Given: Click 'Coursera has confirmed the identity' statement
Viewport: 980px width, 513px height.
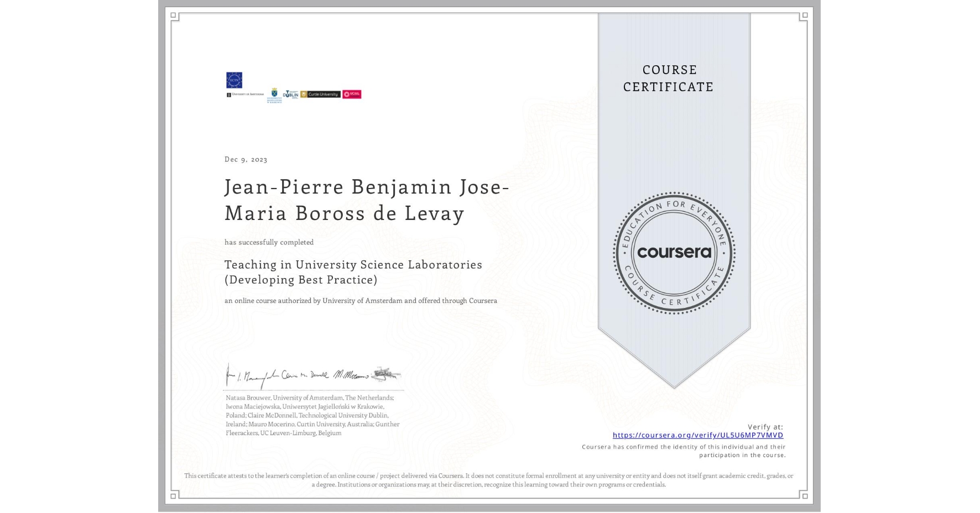Looking at the screenshot, I should click(684, 451).
